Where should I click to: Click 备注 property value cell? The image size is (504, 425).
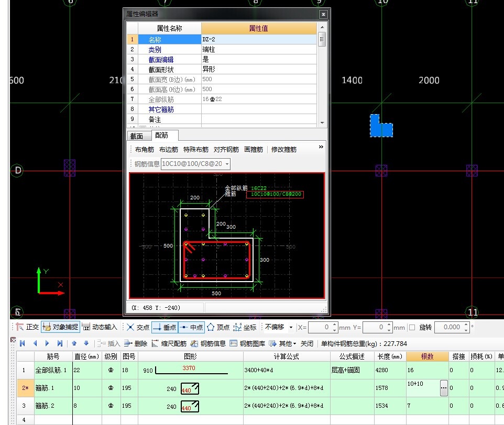[259, 119]
